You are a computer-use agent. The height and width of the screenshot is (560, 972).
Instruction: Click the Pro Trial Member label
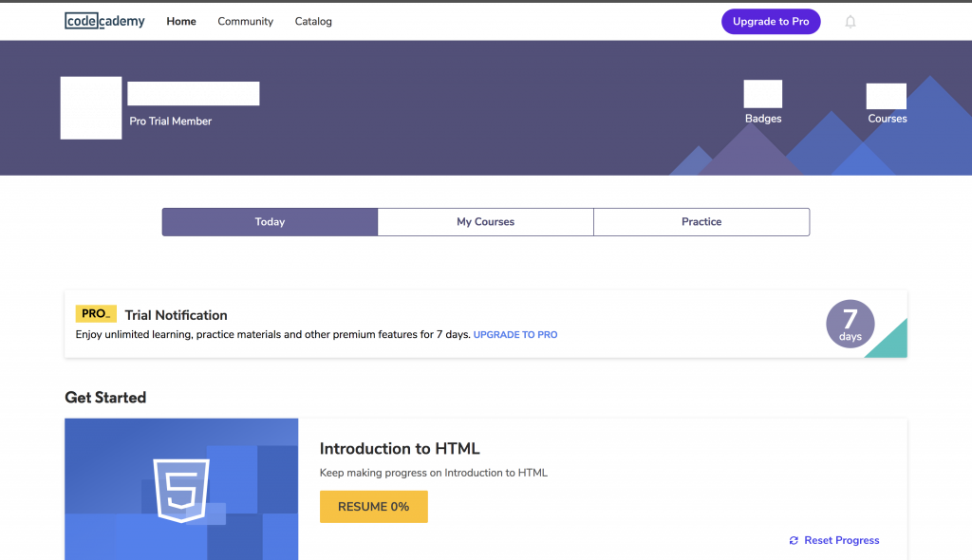click(x=171, y=121)
